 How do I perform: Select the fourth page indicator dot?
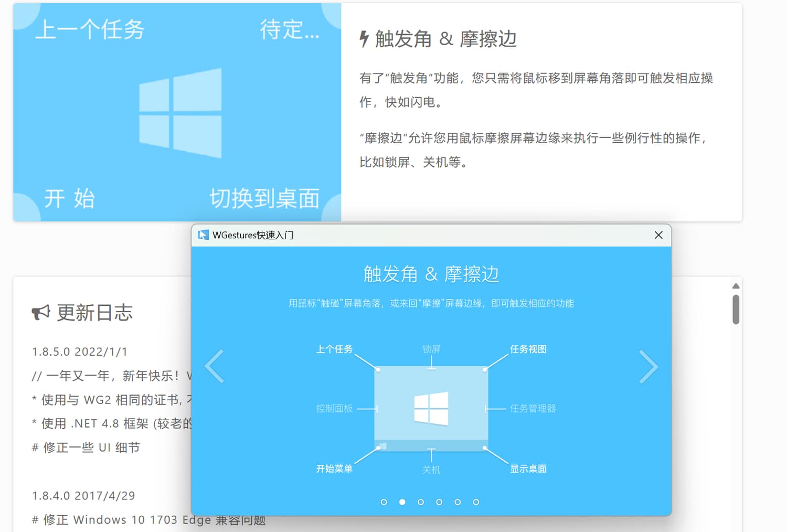click(439, 502)
